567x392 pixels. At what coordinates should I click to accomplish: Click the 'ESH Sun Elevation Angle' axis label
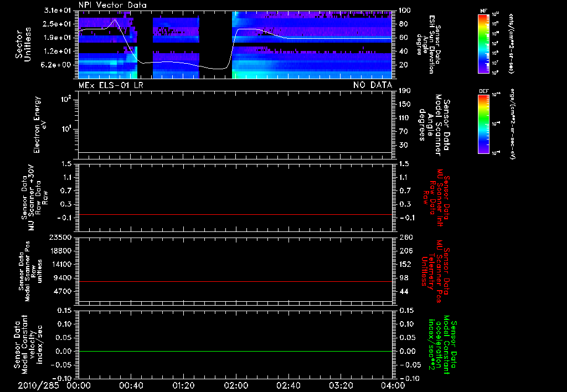click(429, 44)
